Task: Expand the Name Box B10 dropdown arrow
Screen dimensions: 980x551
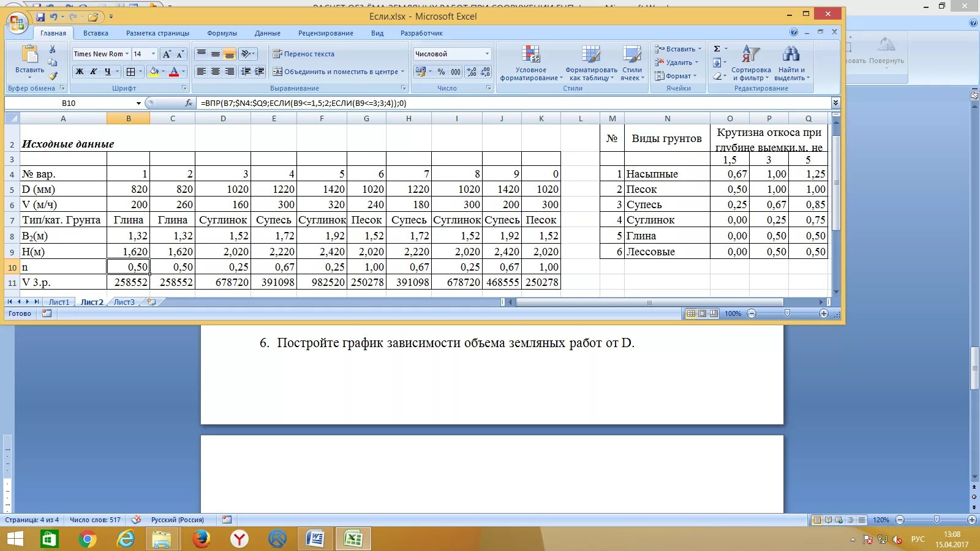Action: click(x=138, y=103)
